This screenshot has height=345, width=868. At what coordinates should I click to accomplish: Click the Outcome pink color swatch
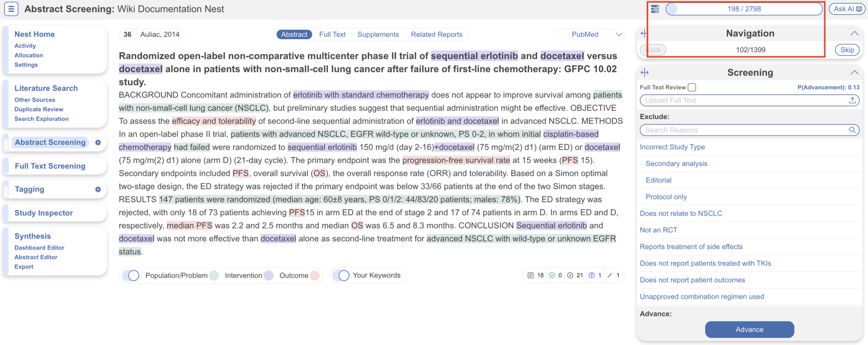(314, 275)
